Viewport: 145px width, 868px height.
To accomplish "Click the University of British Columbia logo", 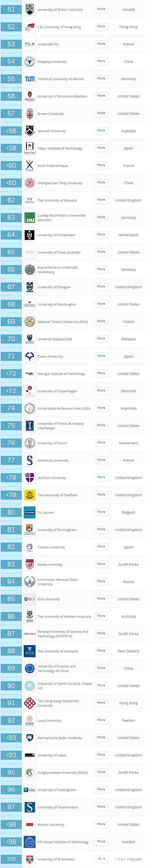I will 30,10.
